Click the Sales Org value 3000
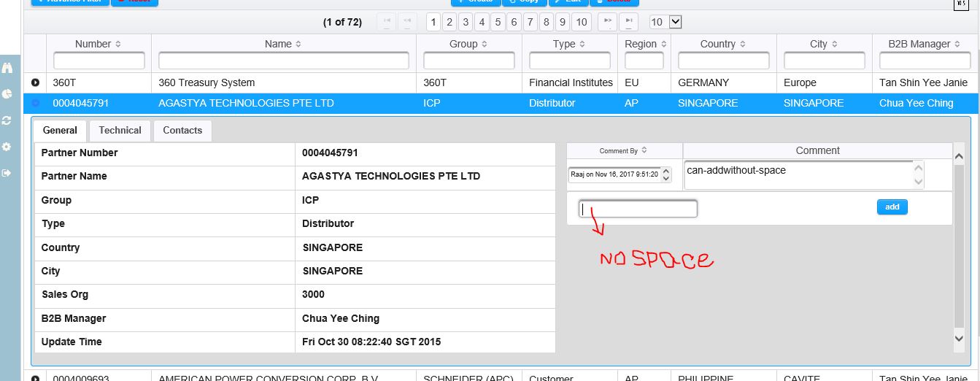980x381 pixels. click(313, 294)
